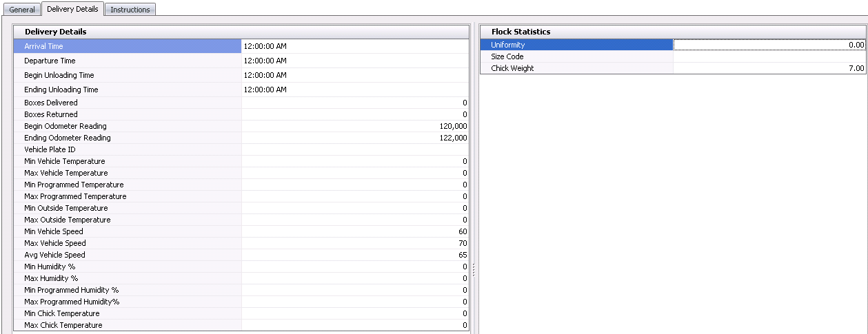Click the vertical splitter between panels
This screenshot has height=334, width=868.
(474, 270)
